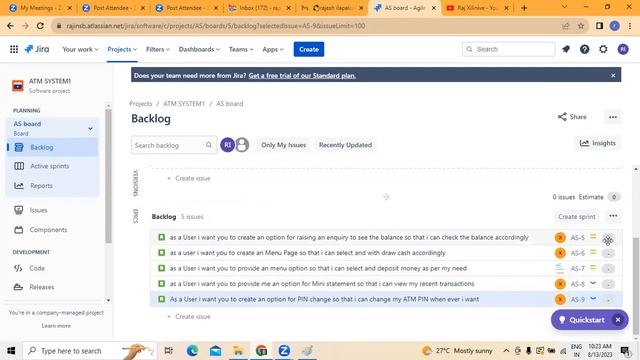Open profile avatar in Jira header
The width and height of the screenshot is (640, 360).
(623, 49)
